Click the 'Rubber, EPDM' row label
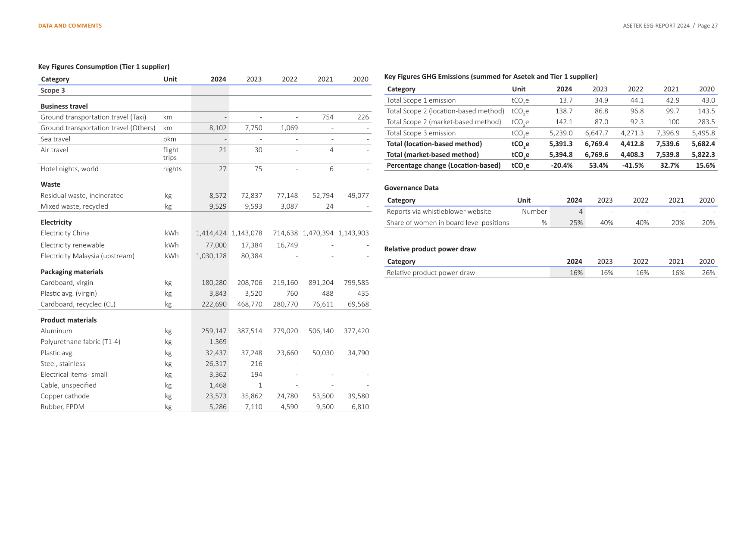 click(x=62, y=407)
